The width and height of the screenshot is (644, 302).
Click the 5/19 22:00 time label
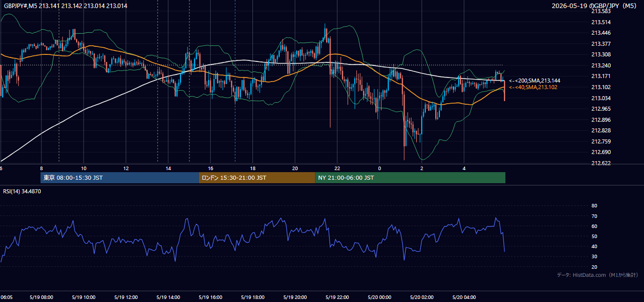point(338,297)
